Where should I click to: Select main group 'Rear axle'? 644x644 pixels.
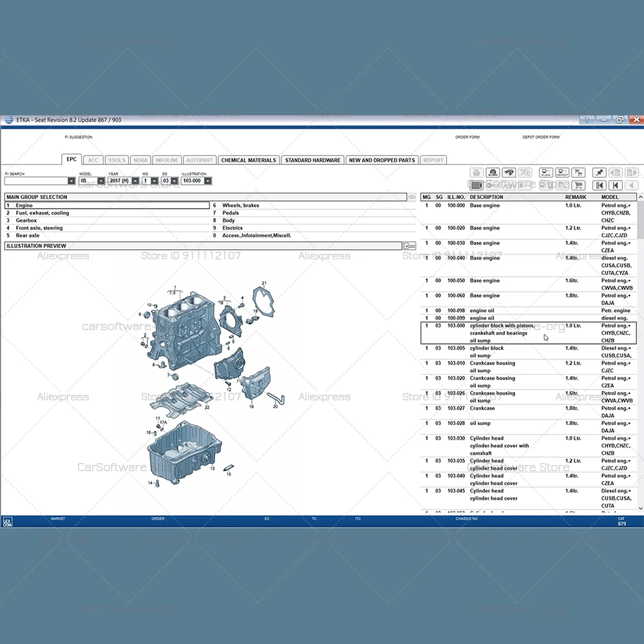tap(107, 235)
